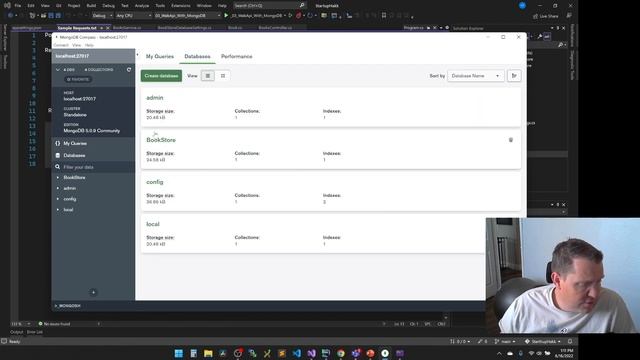Open Sublime Text from the taskbar
The height and width of the screenshot is (360, 640).
(282, 353)
